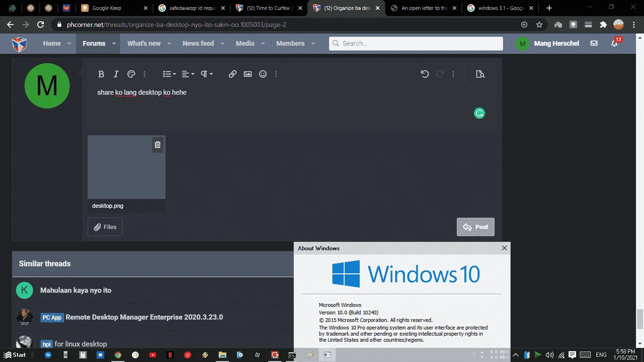This screenshot has width=644, height=362.
Task: Open the for linux desktop thread
Action: [81, 344]
